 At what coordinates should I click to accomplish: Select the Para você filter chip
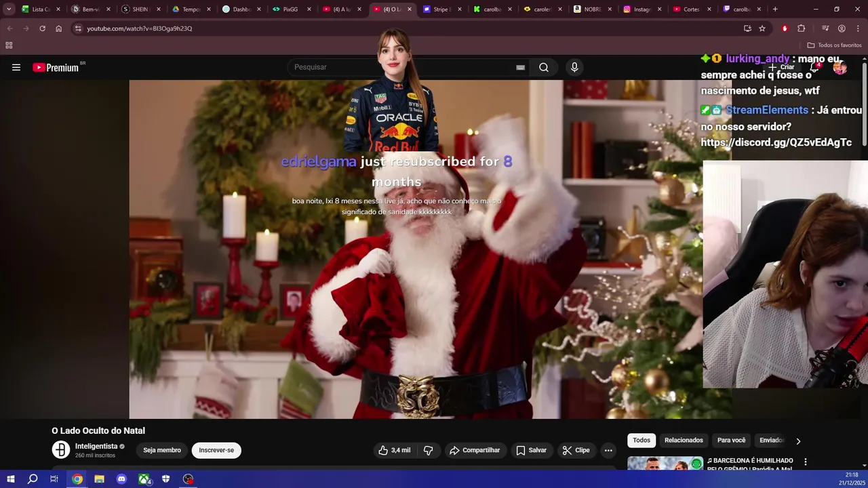(x=731, y=441)
